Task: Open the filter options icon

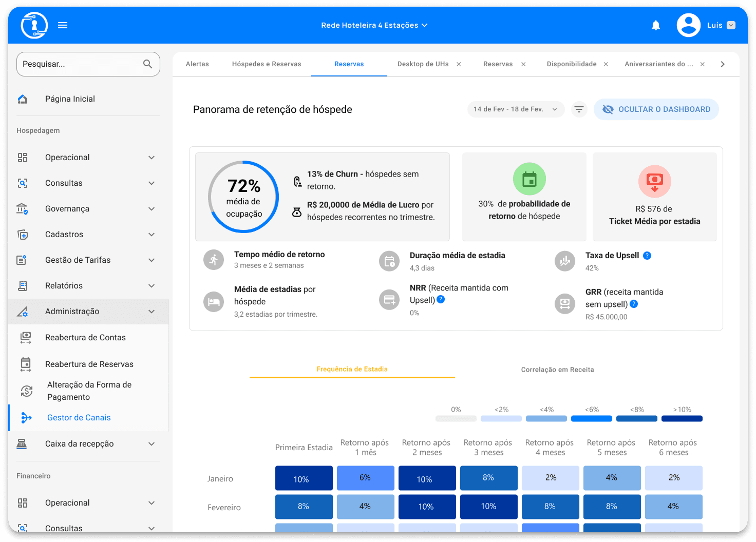Action: coord(579,109)
